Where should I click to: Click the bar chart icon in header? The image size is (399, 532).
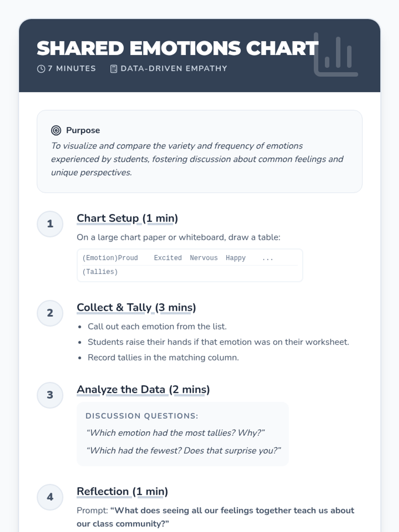tap(336, 55)
